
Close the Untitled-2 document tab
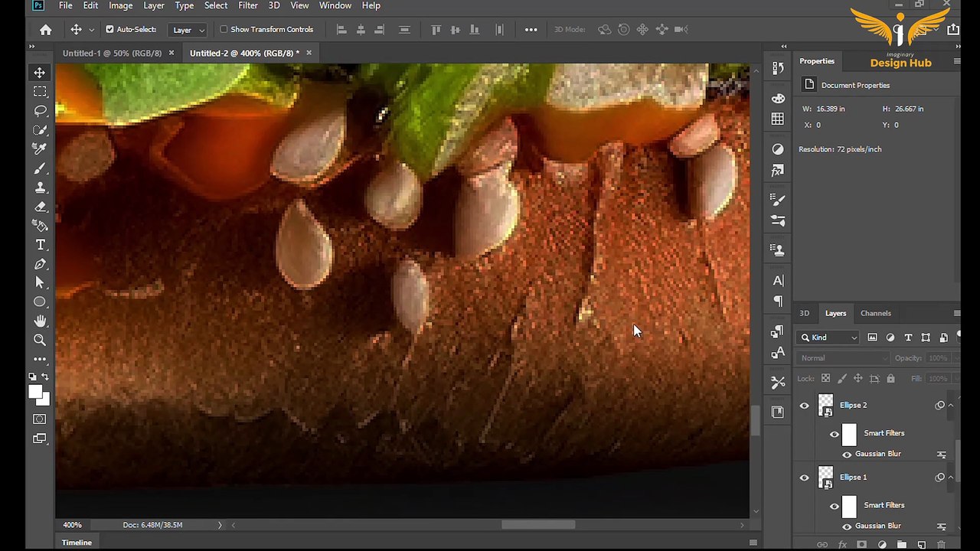click(x=309, y=53)
